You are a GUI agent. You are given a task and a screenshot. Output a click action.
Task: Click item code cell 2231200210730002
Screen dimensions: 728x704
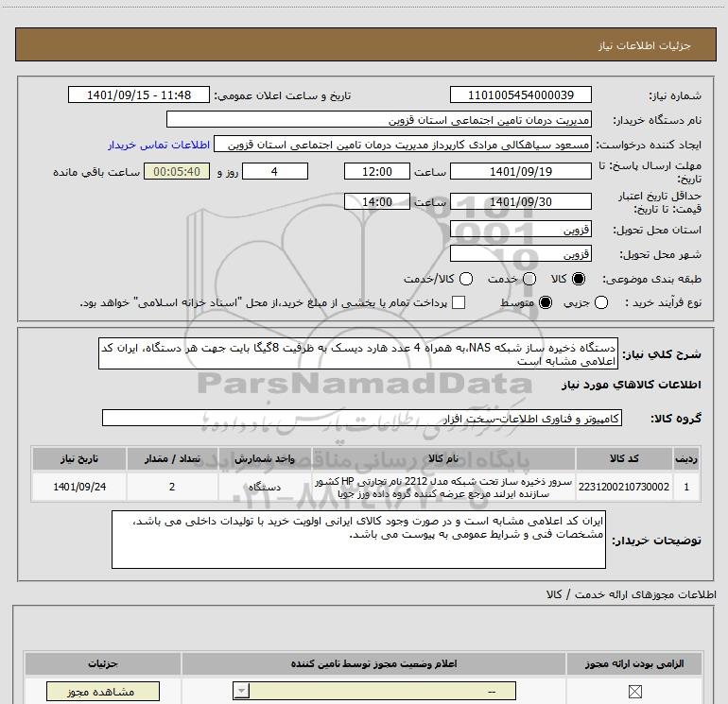[x=624, y=487]
